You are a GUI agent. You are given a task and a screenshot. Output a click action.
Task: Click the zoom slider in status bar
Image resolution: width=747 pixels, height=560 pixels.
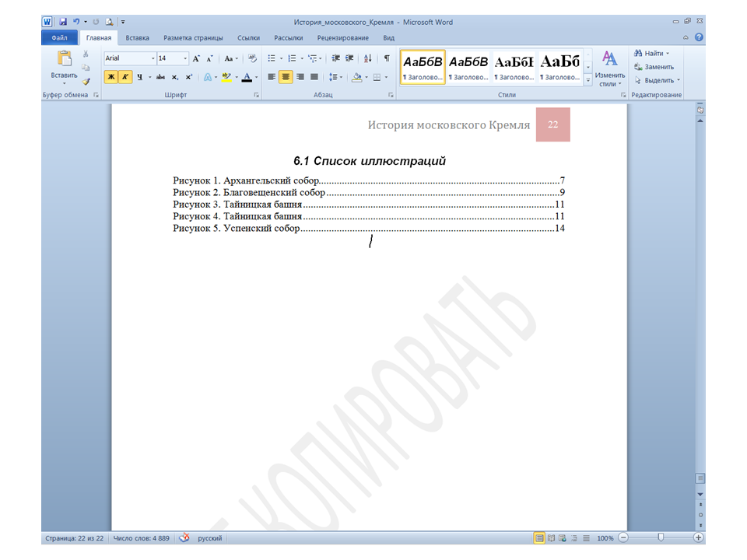tap(661, 537)
